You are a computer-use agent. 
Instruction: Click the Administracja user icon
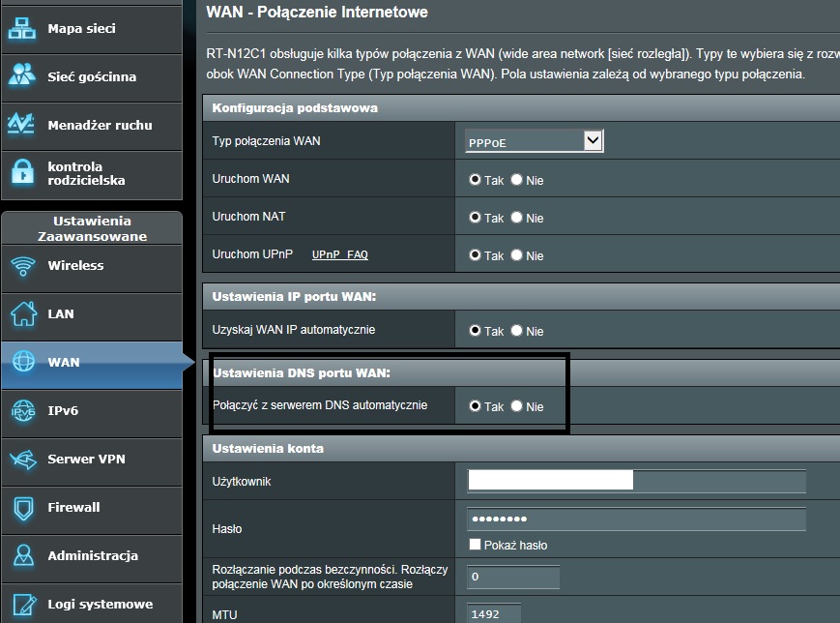click(x=23, y=555)
